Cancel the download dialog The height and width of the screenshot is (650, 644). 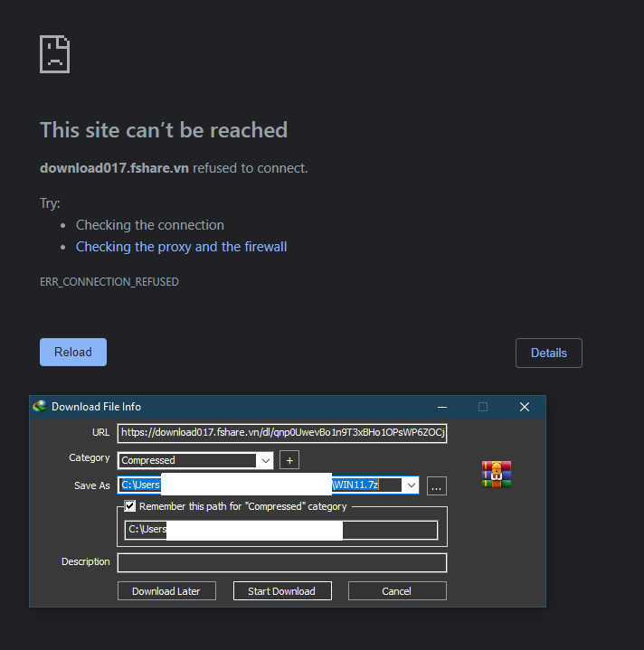(397, 590)
